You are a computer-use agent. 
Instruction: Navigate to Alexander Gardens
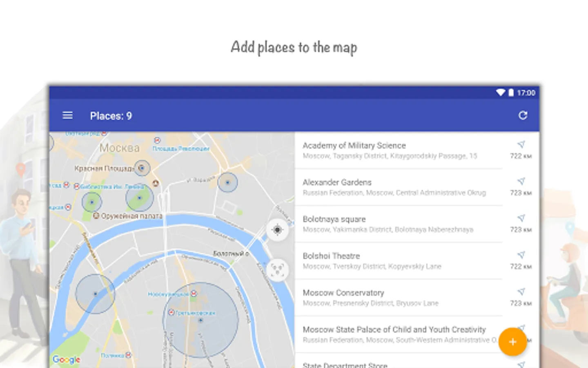(x=521, y=181)
